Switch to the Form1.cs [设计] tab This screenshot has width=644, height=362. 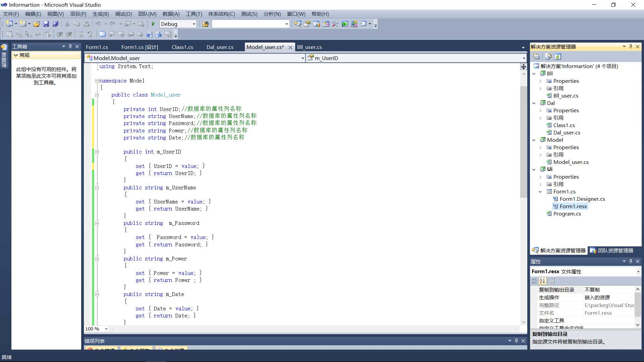pyautogui.click(x=140, y=47)
